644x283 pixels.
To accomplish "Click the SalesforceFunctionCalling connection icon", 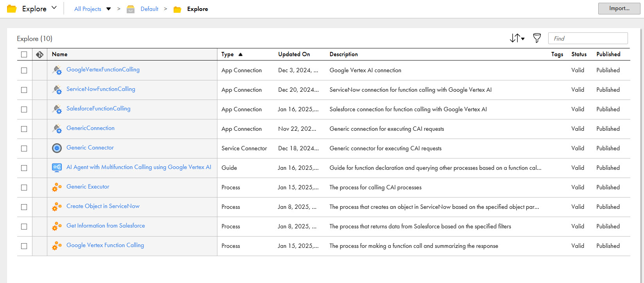I will click(57, 109).
